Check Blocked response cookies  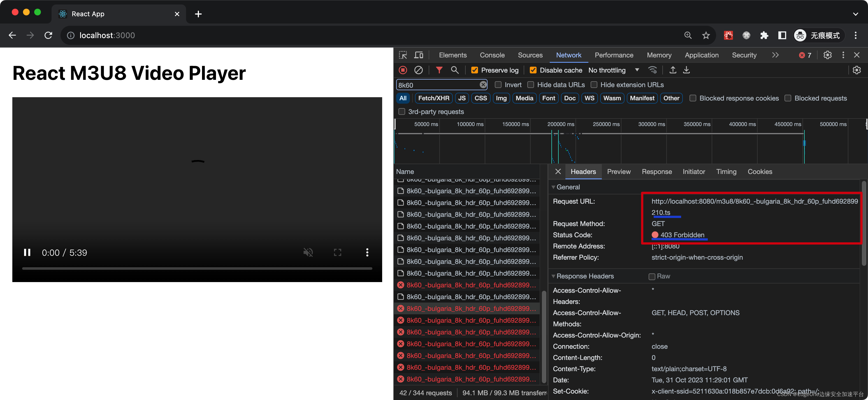click(x=693, y=98)
